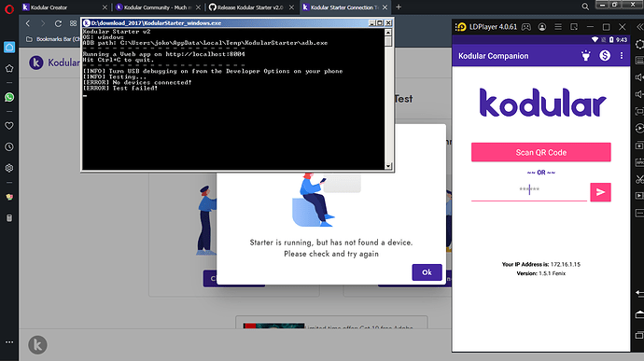Tap the lightbulb icon in Companion toolbar
This screenshot has height=361, width=644.
[586, 55]
